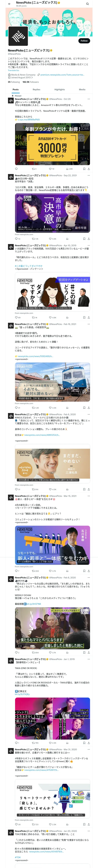This screenshot has height=868, width=98.
Task: Open the premium.newspicks.com profile link
Action: (62, 75)
